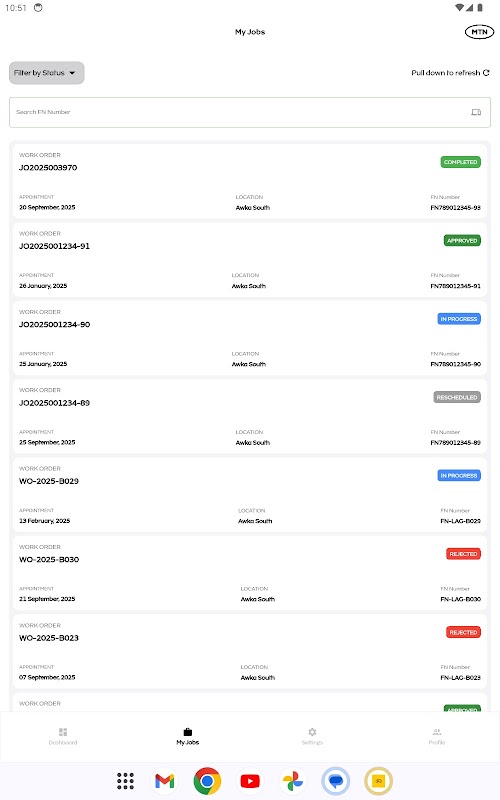The width and height of the screenshot is (500, 800).
Task: Select work order WO-2025-B029
Action: 250,495
